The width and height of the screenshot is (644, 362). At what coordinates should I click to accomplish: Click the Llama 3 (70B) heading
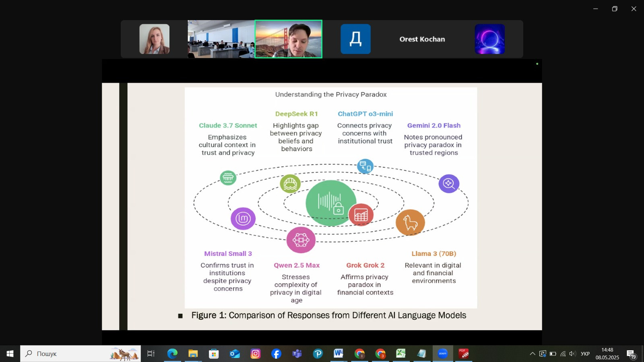(434, 254)
